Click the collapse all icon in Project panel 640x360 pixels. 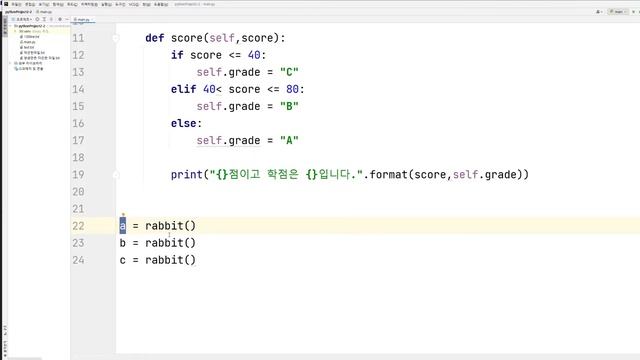(51, 19)
